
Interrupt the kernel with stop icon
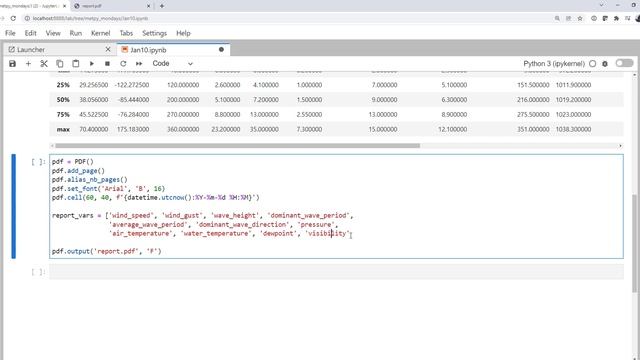click(x=107, y=64)
